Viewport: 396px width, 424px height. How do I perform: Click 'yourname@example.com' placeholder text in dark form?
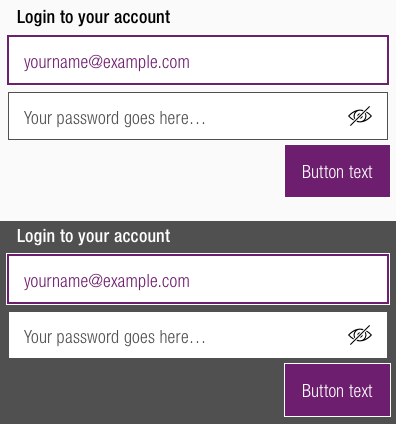click(107, 281)
